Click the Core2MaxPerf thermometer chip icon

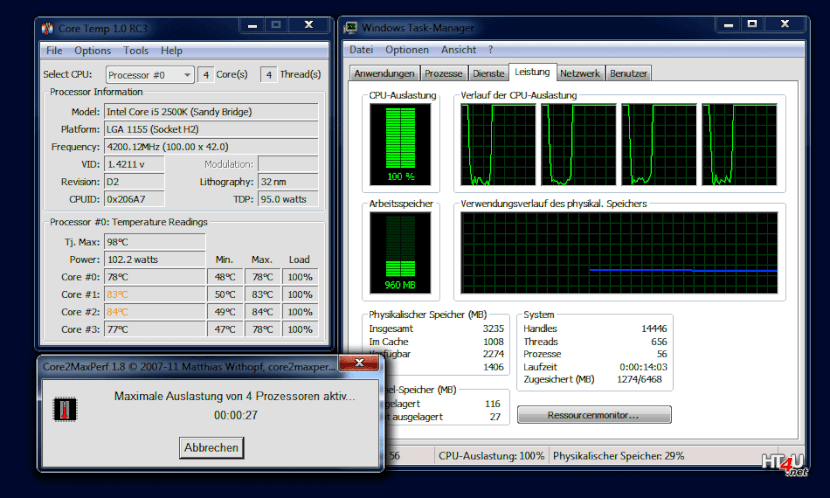click(x=65, y=410)
